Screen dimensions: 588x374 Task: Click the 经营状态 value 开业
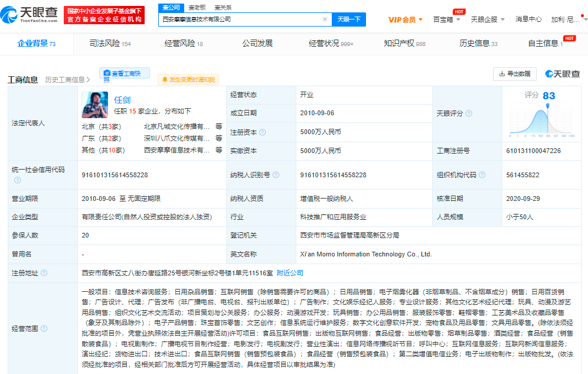click(x=306, y=95)
